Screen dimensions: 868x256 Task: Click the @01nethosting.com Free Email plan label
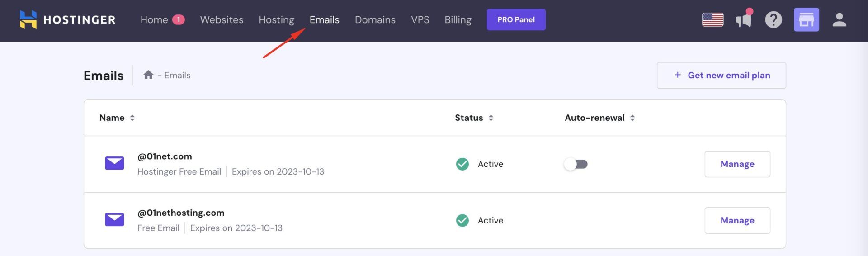pos(158,228)
